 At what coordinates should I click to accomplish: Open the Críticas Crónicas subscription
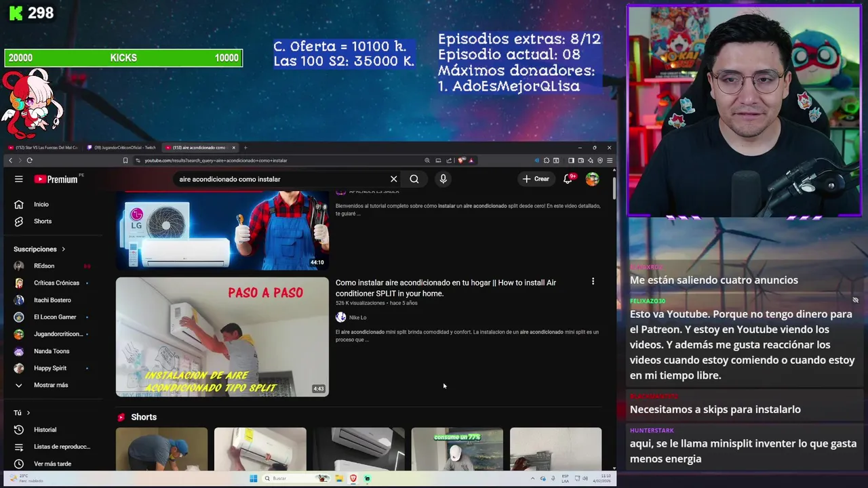[56, 283]
